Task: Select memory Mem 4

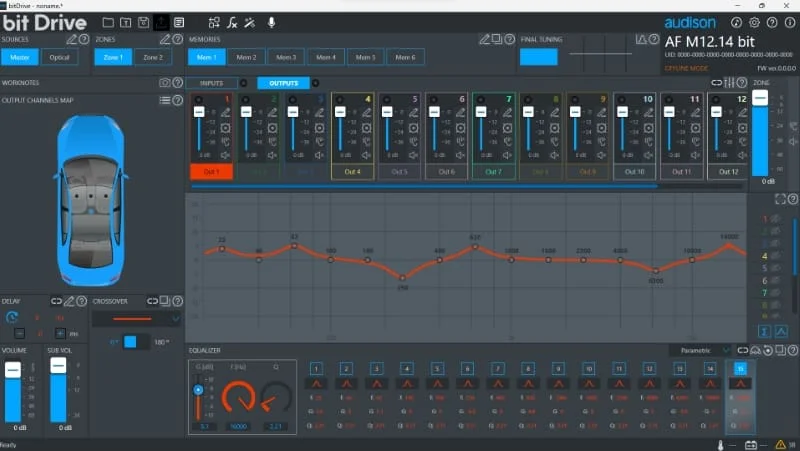Action: pyautogui.click(x=326, y=57)
